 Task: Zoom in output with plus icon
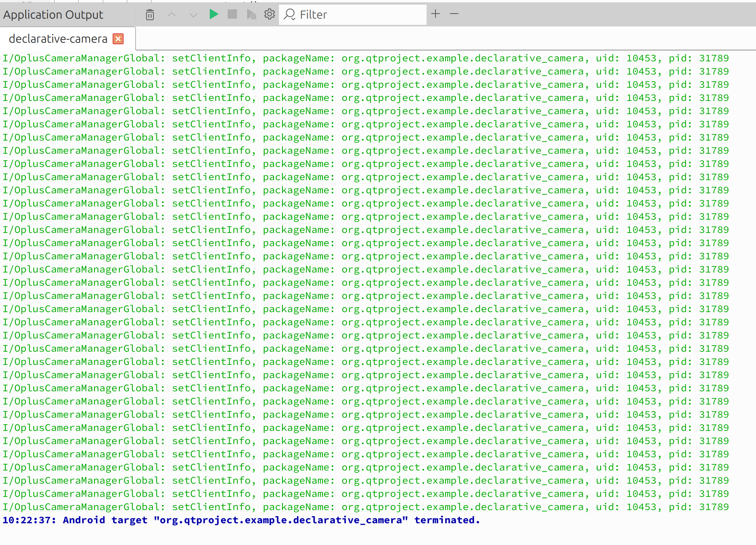435,14
